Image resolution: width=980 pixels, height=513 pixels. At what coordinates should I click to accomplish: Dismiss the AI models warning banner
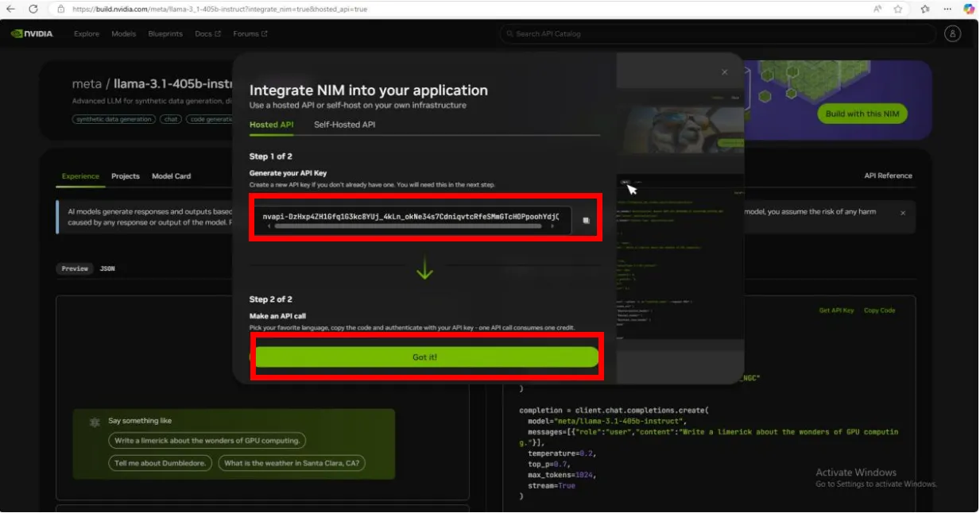point(902,213)
